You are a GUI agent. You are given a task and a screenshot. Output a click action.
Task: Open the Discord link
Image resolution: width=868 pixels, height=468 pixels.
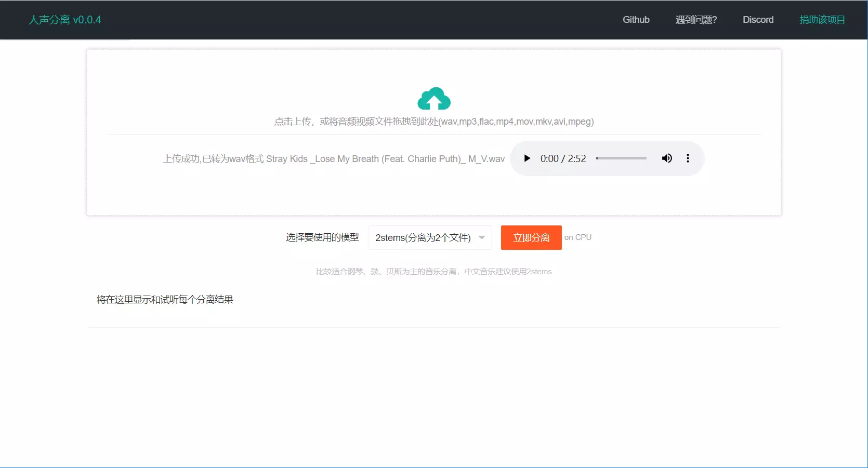pyautogui.click(x=758, y=20)
